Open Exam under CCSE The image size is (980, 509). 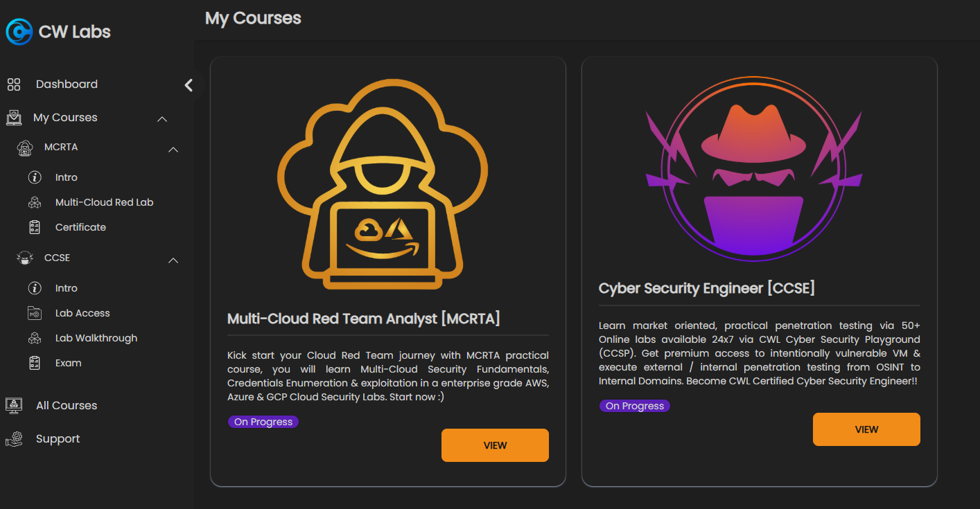tap(68, 363)
